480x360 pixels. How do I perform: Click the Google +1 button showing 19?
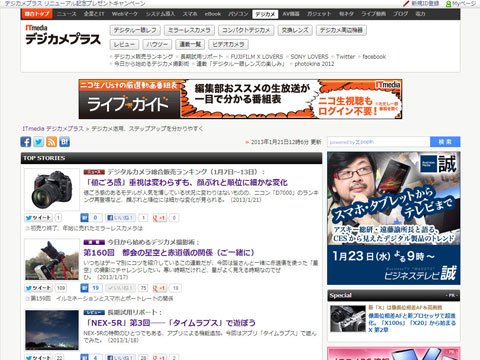point(159,288)
